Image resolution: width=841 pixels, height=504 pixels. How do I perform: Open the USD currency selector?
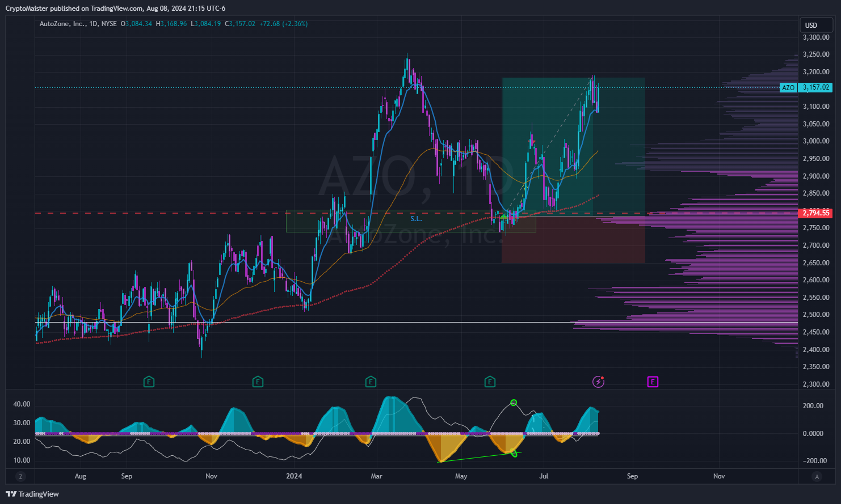coord(816,25)
